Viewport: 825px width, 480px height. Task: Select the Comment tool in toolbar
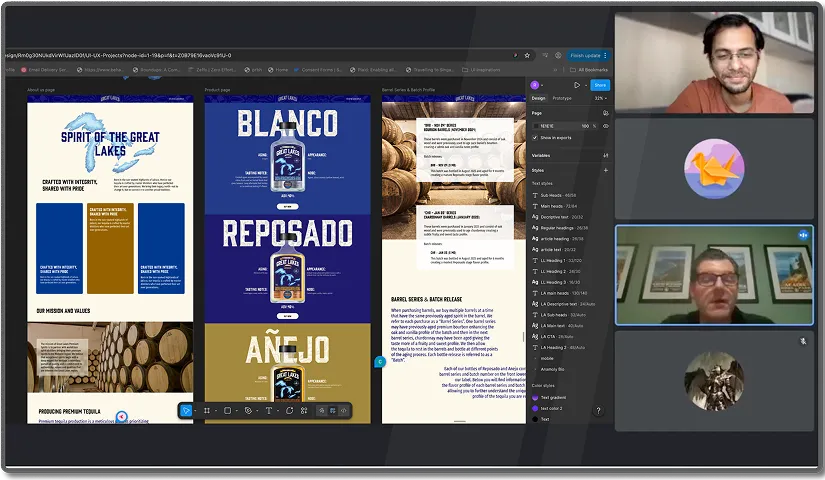click(x=289, y=411)
